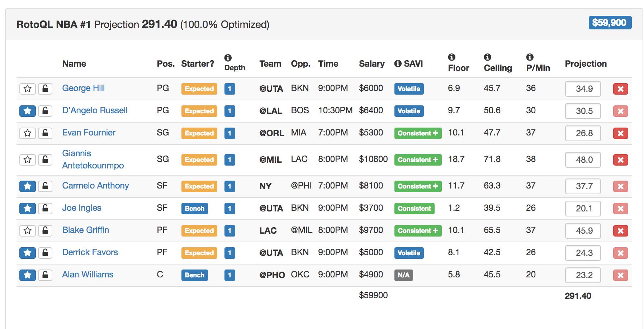Viewport: 644px width, 329px height.
Task: Open Evan Fournier player link
Action: 89,133
